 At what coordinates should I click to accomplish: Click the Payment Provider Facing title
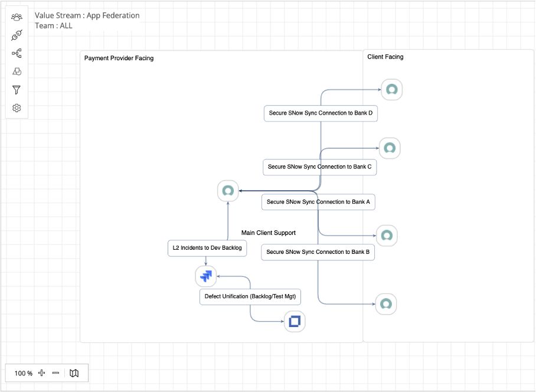pyautogui.click(x=119, y=58)
